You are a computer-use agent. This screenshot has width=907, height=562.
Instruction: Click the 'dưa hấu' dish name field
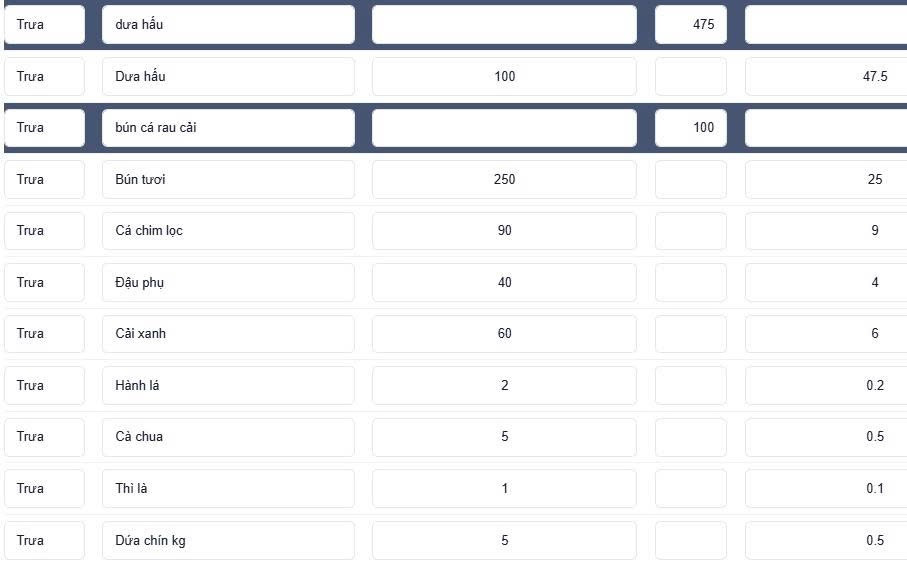click(228, 24)
